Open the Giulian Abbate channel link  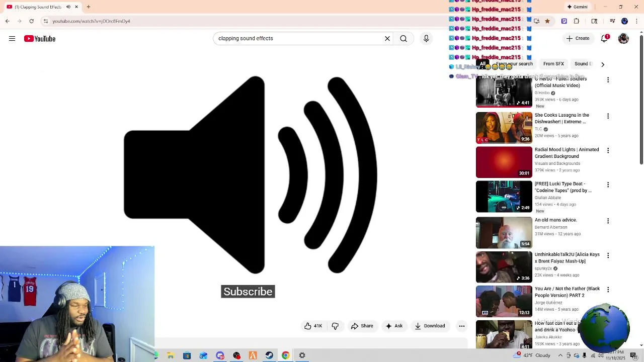click(548, 198)
